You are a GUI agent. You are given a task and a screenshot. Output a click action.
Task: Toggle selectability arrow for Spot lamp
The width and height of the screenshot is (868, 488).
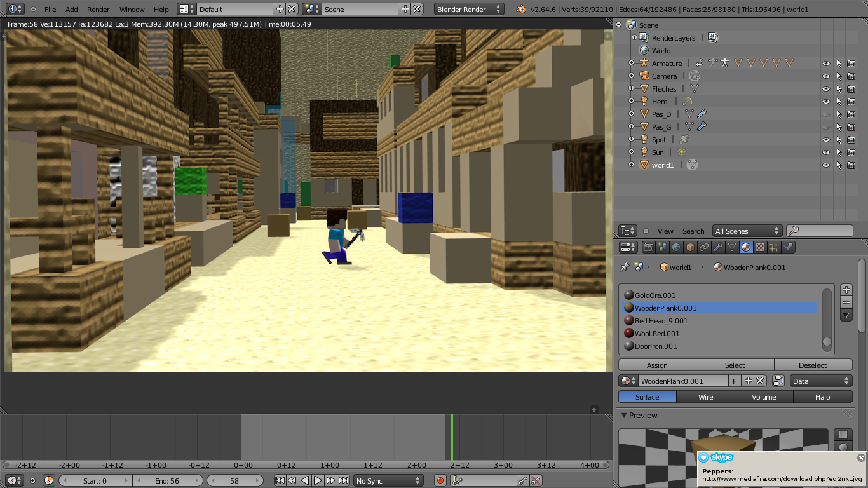(839, 140)
